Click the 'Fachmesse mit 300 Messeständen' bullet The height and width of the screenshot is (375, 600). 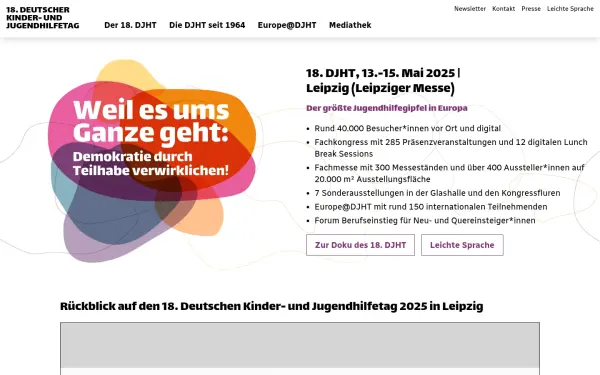pos(449,173)
